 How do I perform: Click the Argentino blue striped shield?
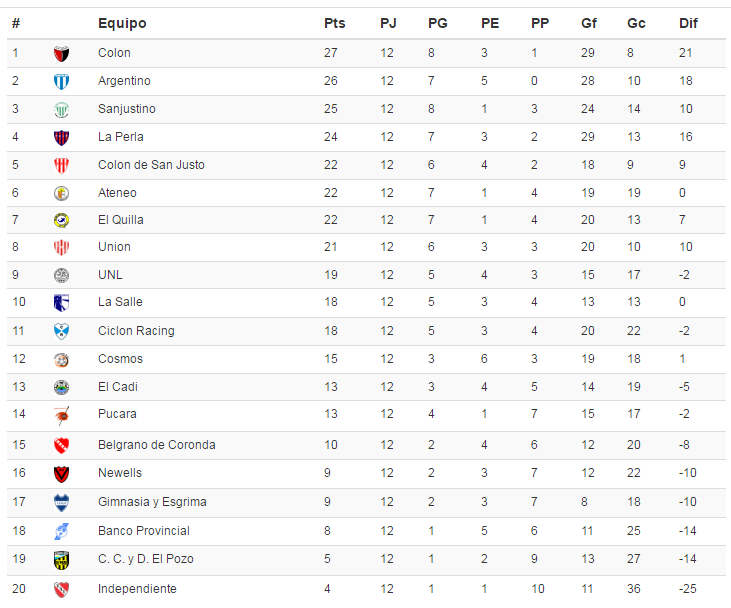(x=61, y=82)
